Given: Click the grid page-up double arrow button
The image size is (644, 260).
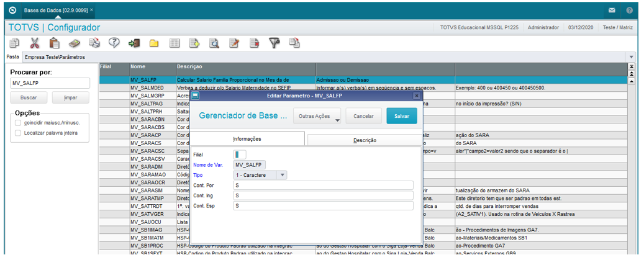Looking at the screenshot, I should coord(631,73).
